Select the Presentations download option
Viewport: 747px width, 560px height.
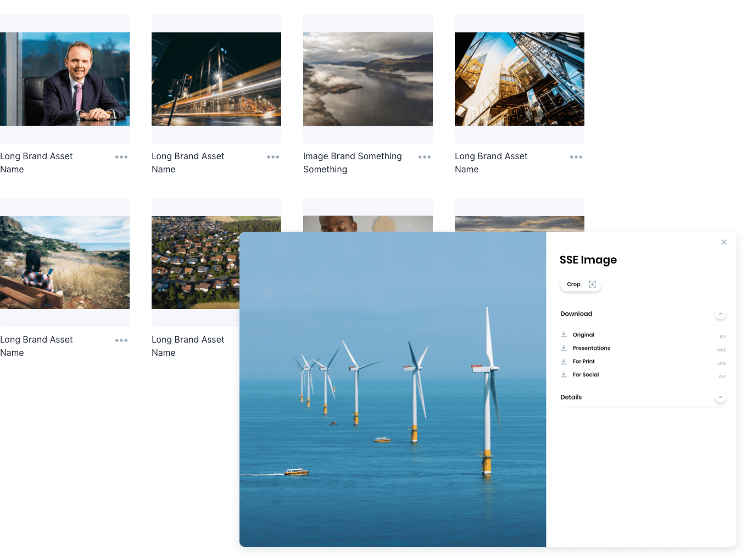coord(591,348)
